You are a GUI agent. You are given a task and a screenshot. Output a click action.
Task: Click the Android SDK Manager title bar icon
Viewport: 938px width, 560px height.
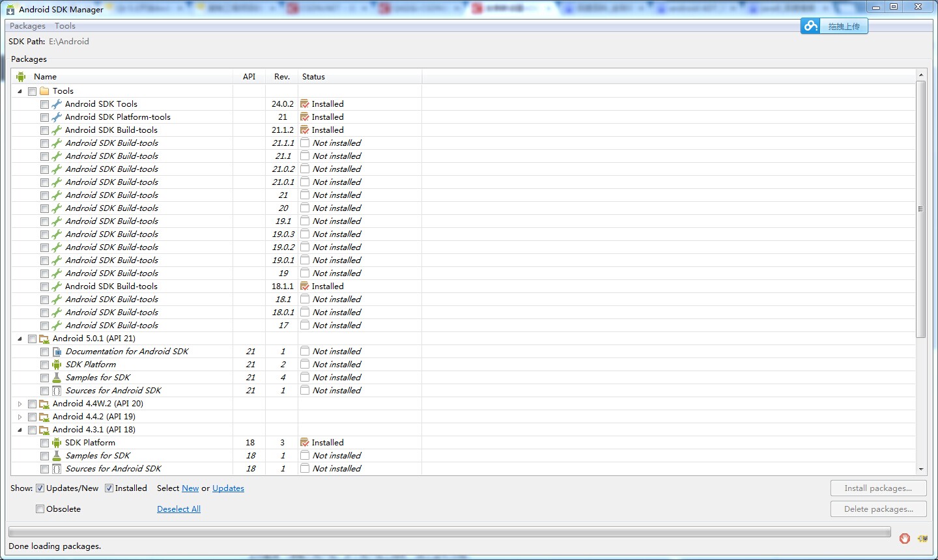coord(10,10)
